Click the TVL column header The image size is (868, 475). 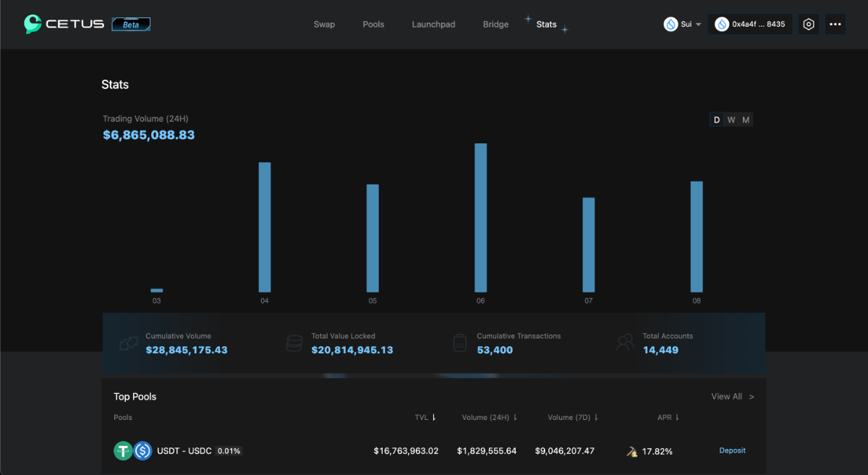click(x=422, y=417)
